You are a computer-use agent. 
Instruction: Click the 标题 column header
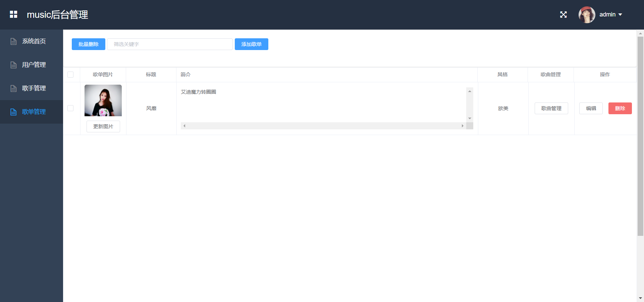[x=151, y=74]
